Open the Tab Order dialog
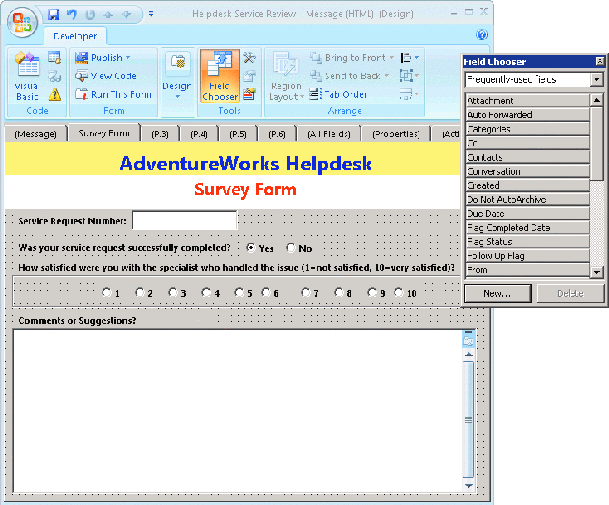The height and width of the screenshot is (505, 609). pyautogui.click(x=338, y=94)
